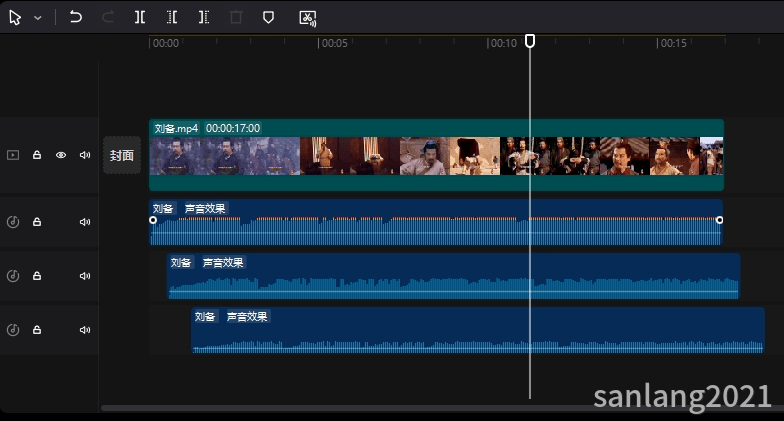Open the 封面 cover button
The image size is (784, 421).
tap(122, 156)
